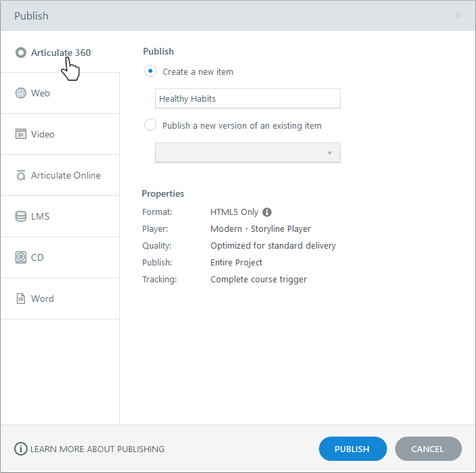Image resolution: width=476 pixels, height=473 pixels.
Task: Click the Word document icon
Action: [21, 298]
